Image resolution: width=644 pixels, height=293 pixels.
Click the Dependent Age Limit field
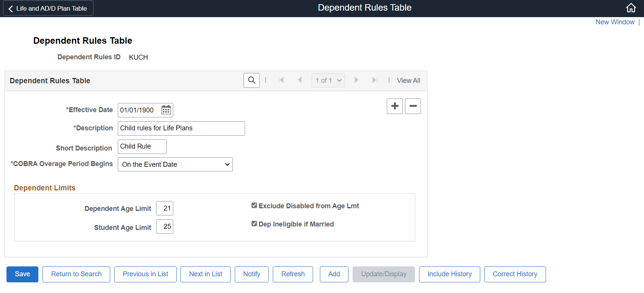[165, 208]
